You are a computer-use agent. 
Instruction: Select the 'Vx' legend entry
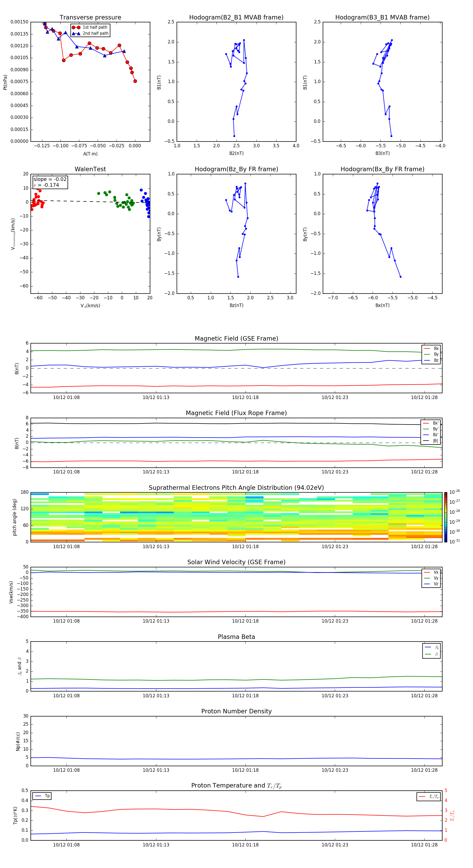pos(431,572)
